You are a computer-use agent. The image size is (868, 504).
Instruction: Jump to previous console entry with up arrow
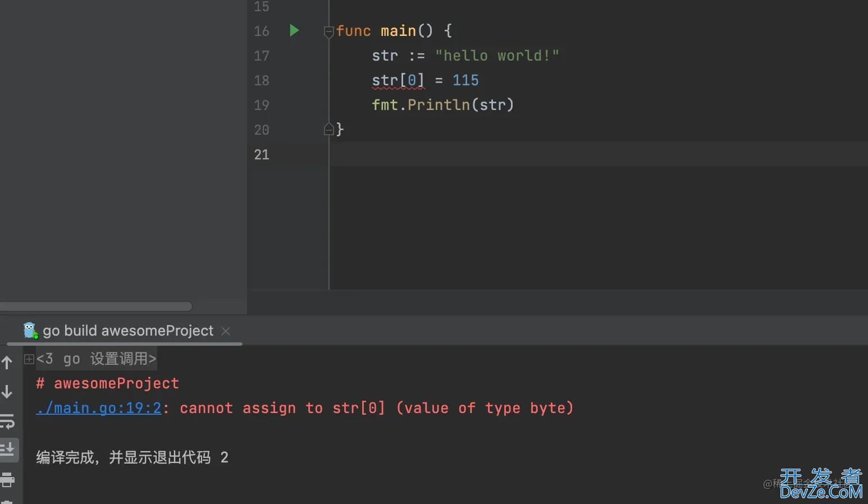coord(7,363)
